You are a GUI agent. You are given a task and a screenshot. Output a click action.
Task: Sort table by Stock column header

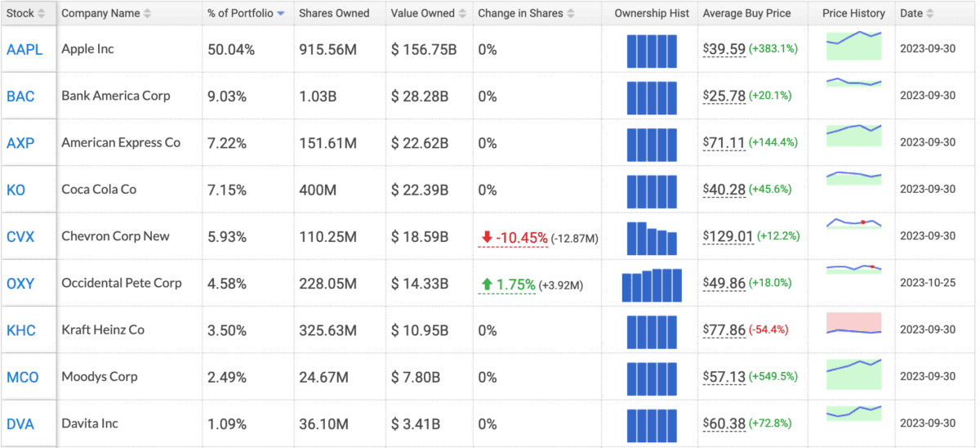[x=27, y=13]
